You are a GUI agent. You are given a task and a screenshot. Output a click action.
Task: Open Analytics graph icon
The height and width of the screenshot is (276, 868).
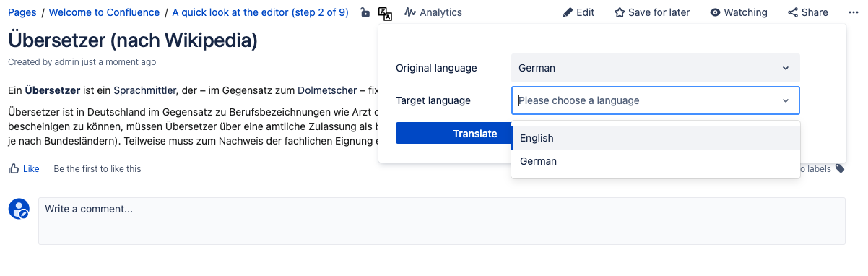tap(409, 12)
